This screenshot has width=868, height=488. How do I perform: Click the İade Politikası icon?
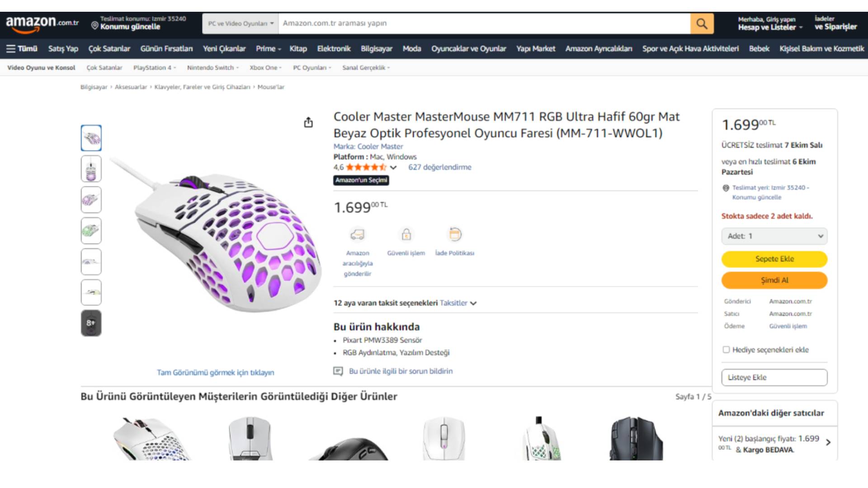point(455,235)
